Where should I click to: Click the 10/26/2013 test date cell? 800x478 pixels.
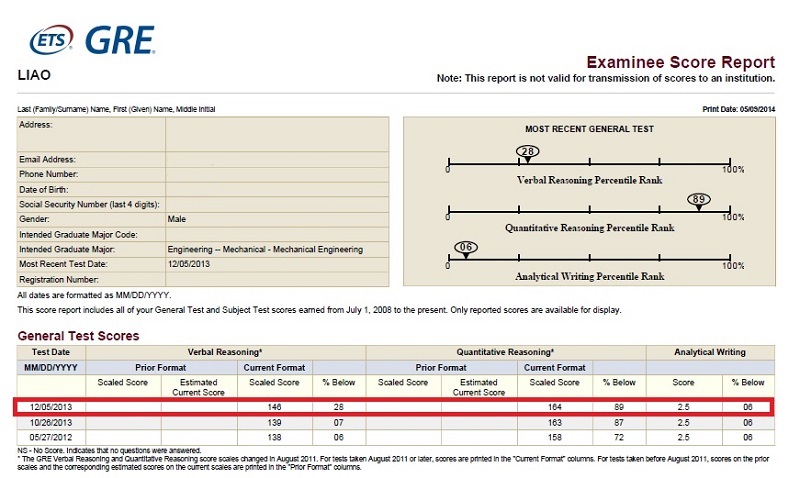tap(51, 422)
